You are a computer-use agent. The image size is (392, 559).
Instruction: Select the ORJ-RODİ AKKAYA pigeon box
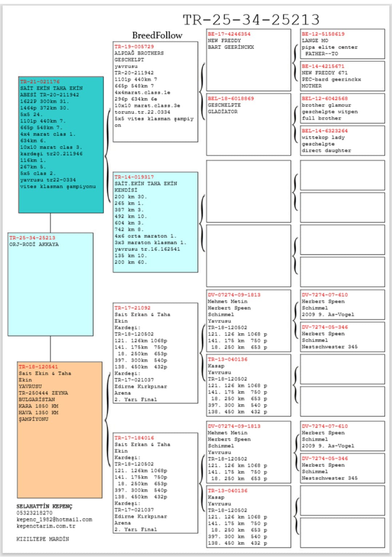(50, 284)
